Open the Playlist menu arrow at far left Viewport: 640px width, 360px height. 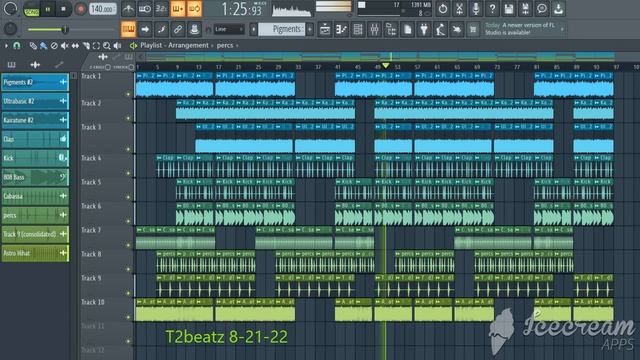click(6, 46)
